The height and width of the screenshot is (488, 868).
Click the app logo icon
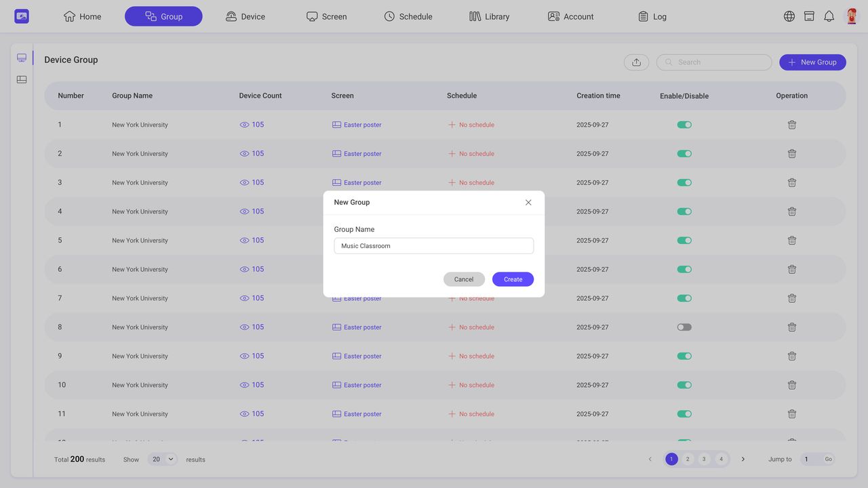coord(22,16)
